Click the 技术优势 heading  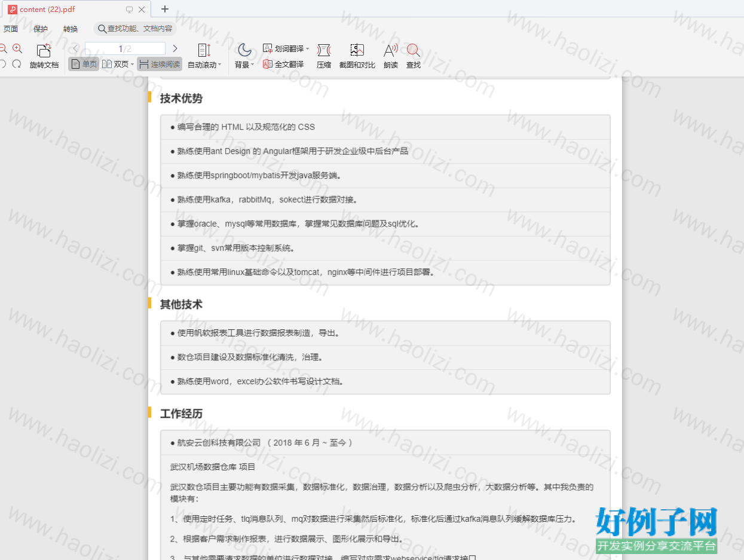pyautogui.click(x=181, y=99)
